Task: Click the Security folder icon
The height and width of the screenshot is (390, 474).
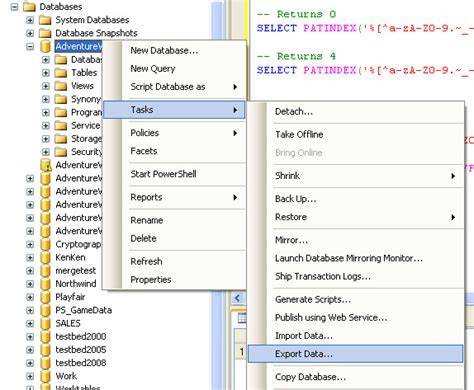Action: click(x=61, y=152)
